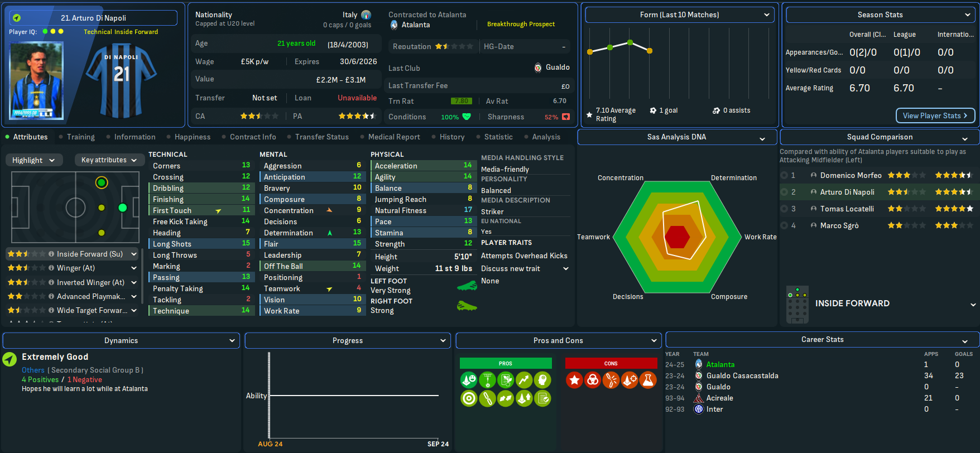Click the star icon in the Cons list
Screen dimensions: 980x453
pos(574,380)
